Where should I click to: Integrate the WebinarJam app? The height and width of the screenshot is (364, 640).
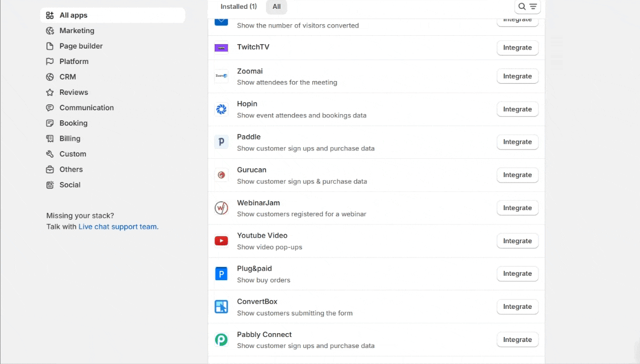coord(517,208)
